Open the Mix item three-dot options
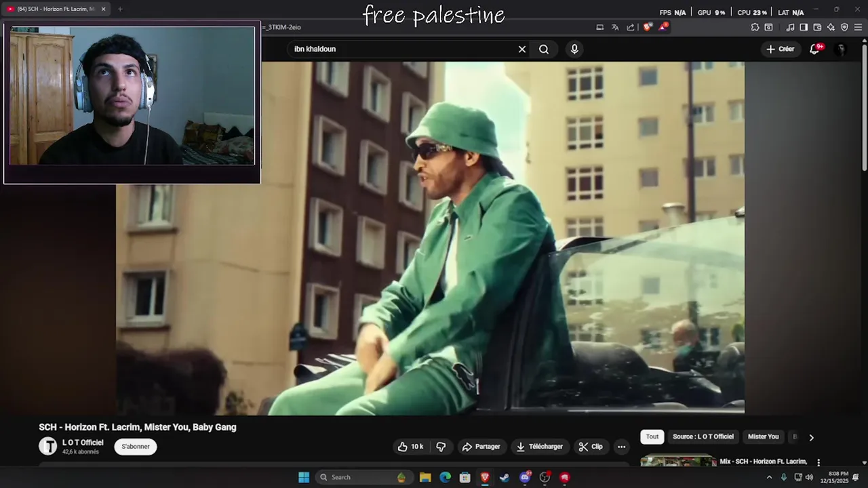Image resolution: width=868 pixels, height=488 pixels. point(818,462)
